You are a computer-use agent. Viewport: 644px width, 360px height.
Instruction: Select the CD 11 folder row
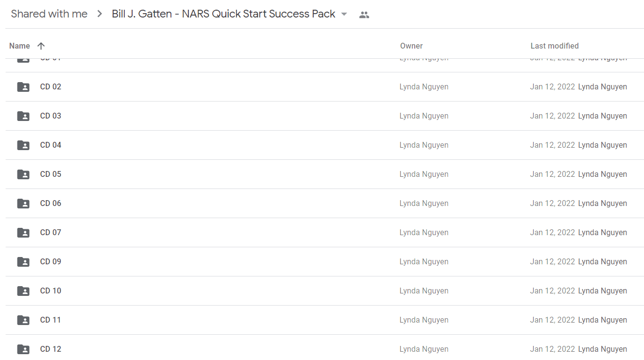[x=324, y=320]
